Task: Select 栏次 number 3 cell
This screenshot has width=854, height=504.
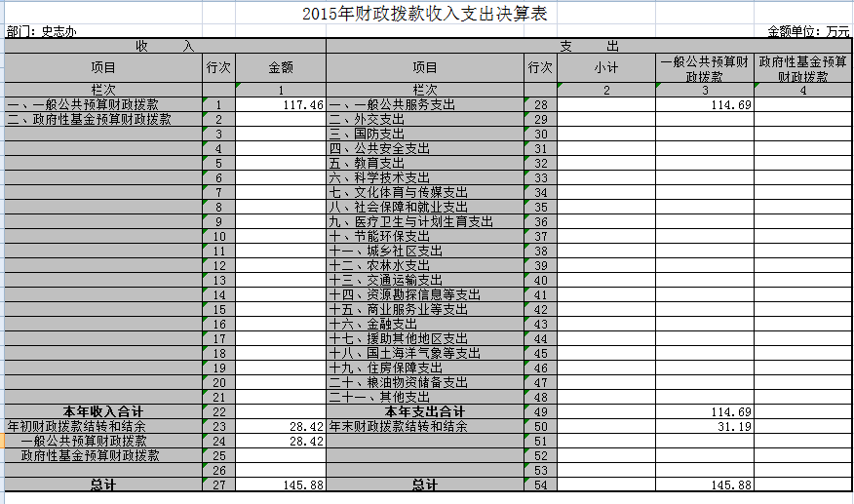Action: (x=705, y=90)
